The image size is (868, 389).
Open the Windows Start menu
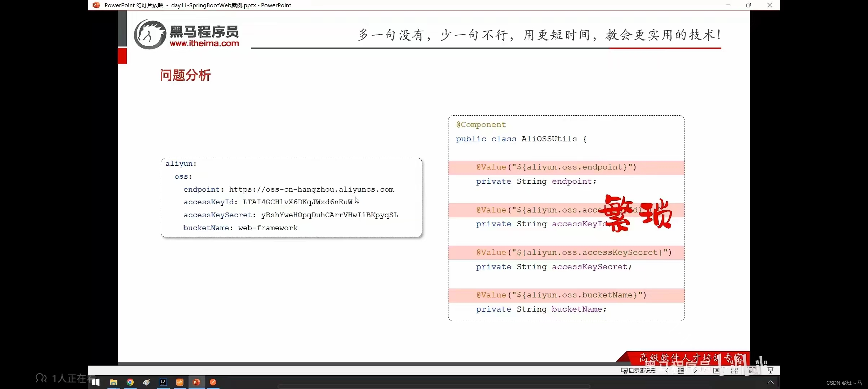96,383
